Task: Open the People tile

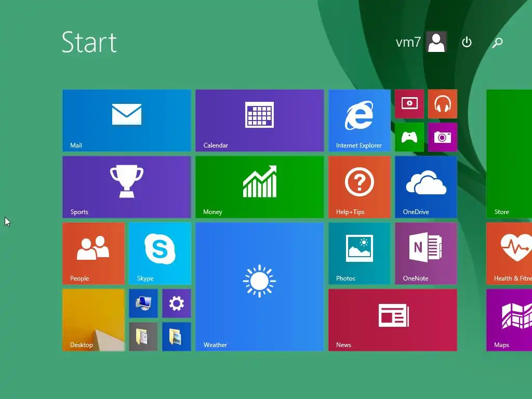Action: point(94,254)
